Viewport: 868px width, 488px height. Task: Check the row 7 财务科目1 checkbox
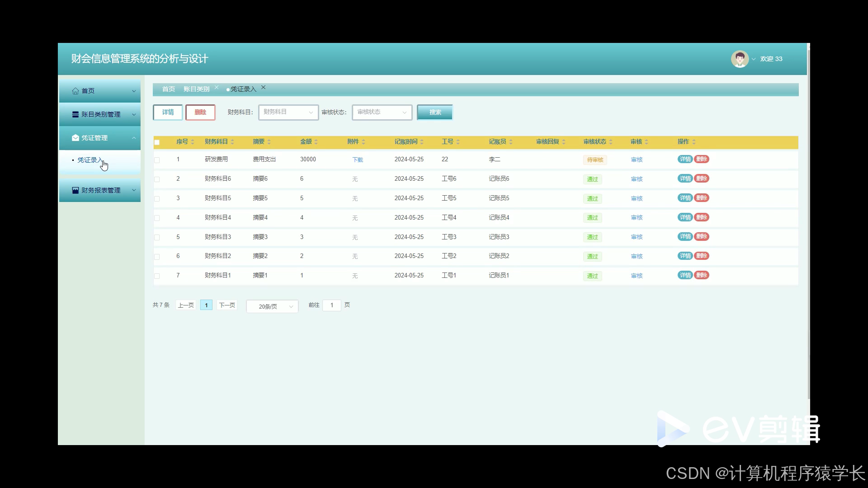pos(157,276)
